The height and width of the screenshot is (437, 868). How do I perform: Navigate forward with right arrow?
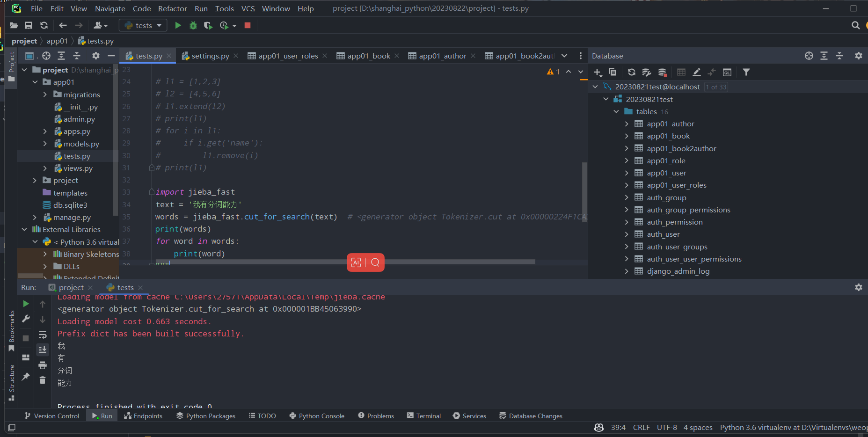[79, 25]
